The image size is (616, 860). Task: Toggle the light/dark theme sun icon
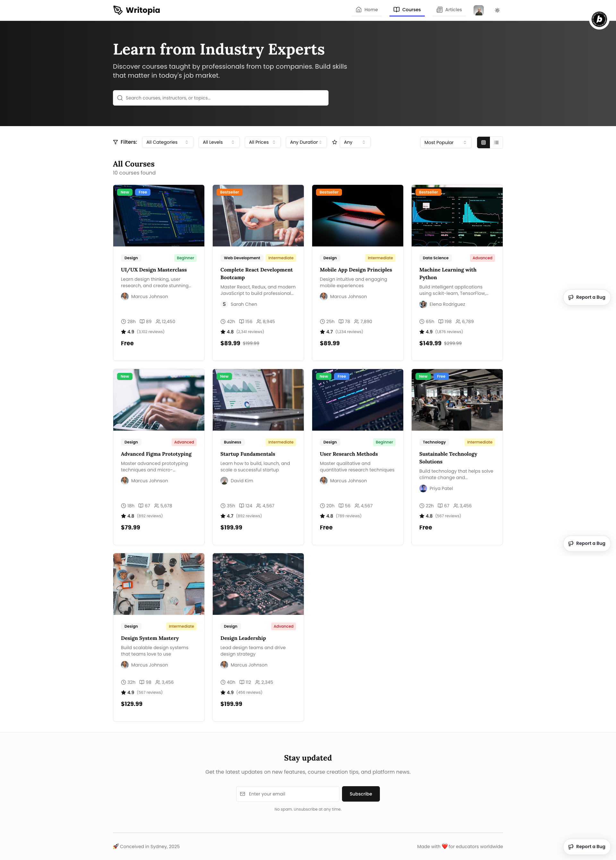[x=497, y=10]
